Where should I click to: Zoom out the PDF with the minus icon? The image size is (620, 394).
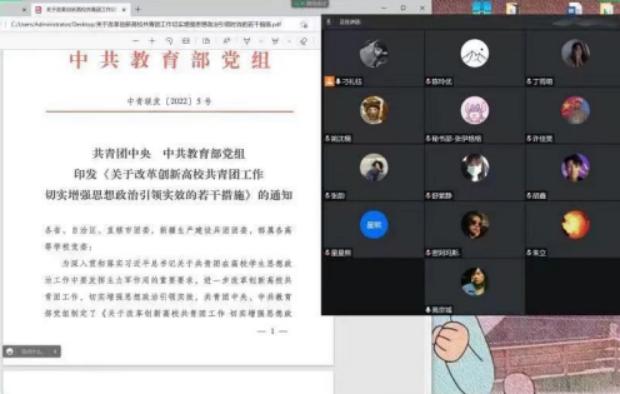[136, 41]
